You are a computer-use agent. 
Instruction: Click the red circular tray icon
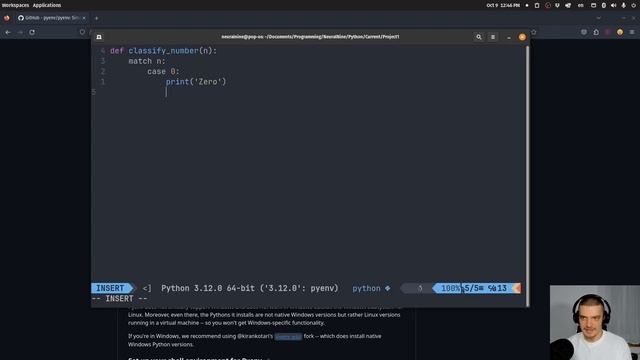pyautogui.click(x=548, y=5)
